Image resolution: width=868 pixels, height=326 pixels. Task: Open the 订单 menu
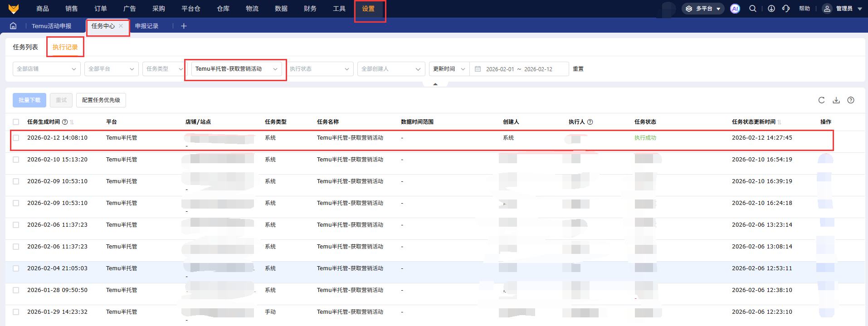[x=101, y=9]
